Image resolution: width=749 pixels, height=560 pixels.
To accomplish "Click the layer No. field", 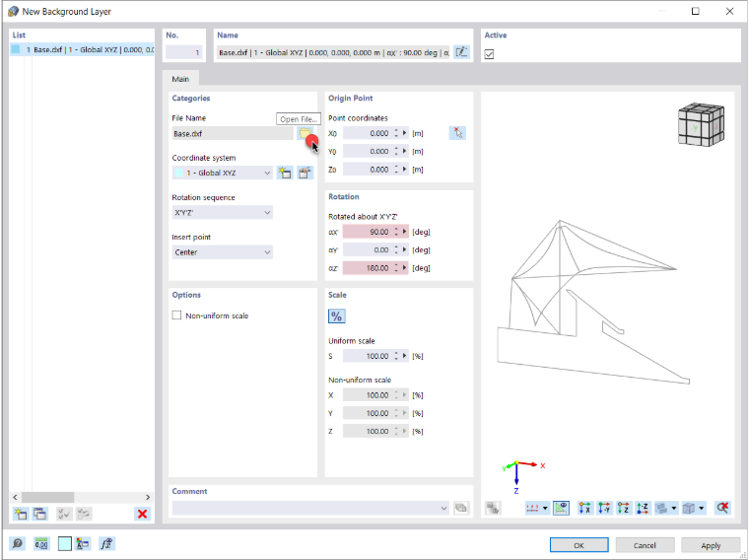I will [184, 52].
